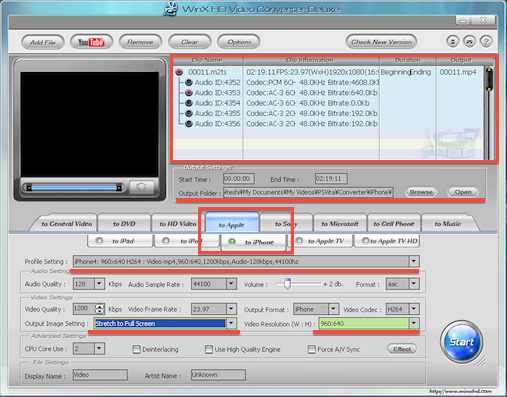The width and height of the screenshot is (507, 397).
Task: Expand the Profile Setting dropdown
Action: click(x=414, y=261)
